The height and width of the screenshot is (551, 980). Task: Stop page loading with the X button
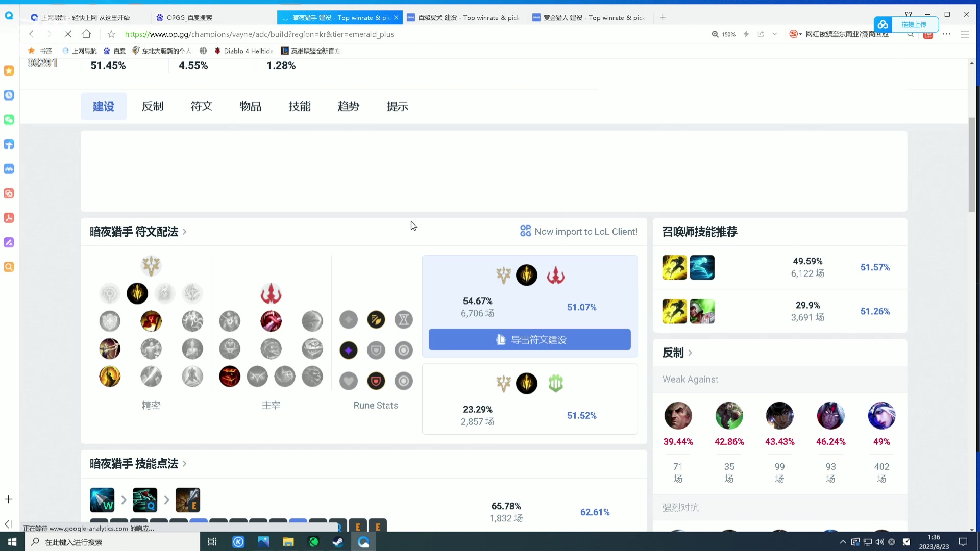(68, 34)
